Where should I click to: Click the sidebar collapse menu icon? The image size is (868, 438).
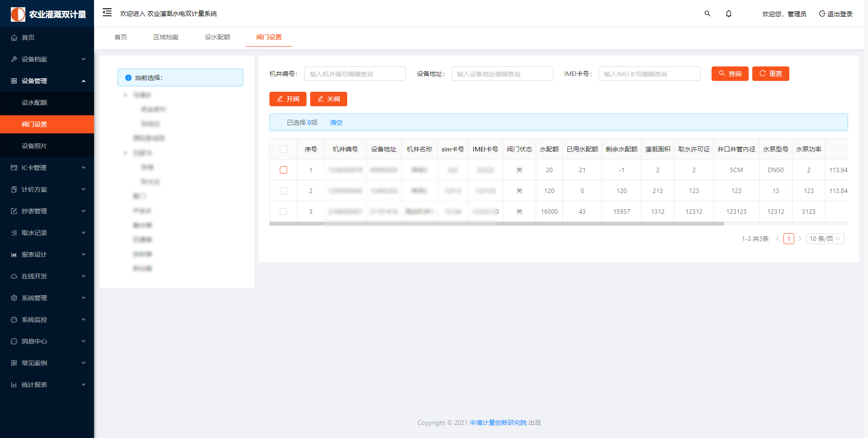[x=107, y=13]
